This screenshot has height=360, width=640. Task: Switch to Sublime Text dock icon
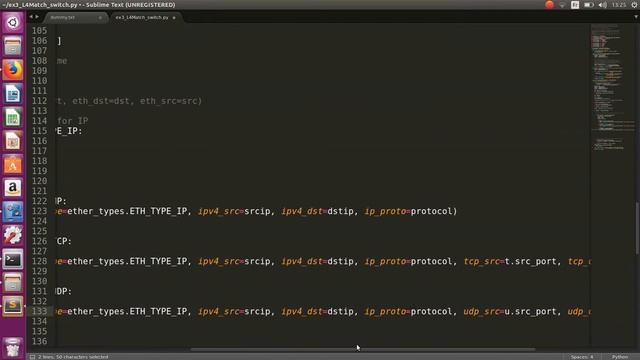[x=13, y=306]
